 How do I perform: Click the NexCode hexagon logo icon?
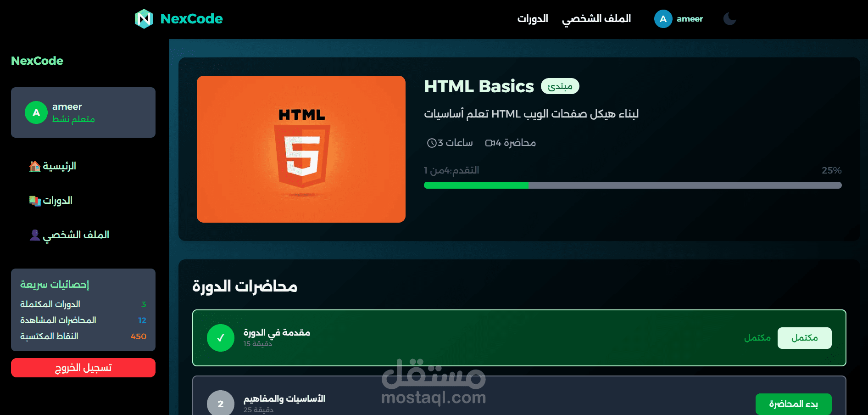(144, 19)
